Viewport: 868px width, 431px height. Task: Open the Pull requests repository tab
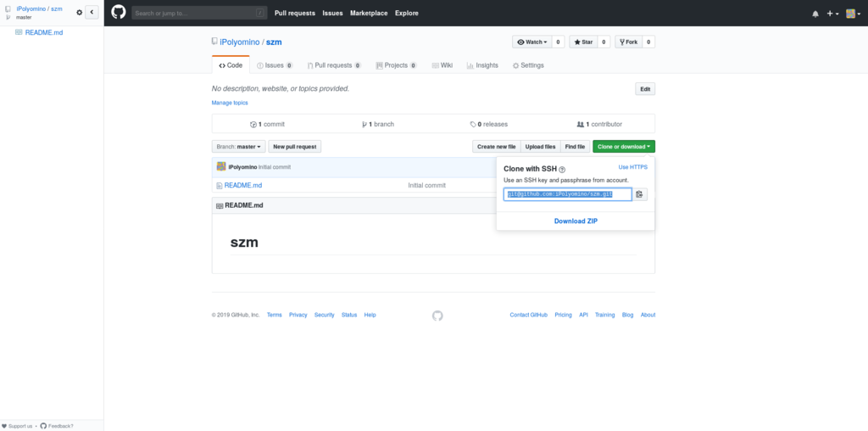pos(334,65)
